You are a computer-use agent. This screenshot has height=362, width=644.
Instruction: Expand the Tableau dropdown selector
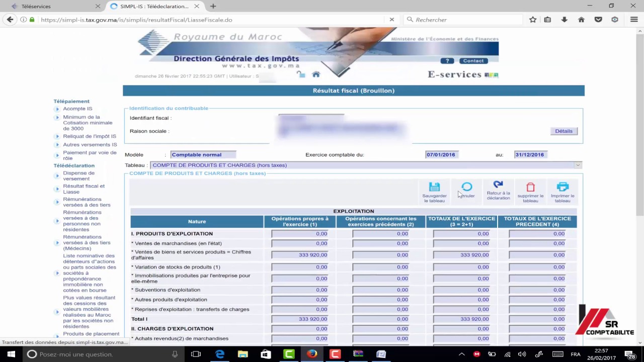coord(578,165)
